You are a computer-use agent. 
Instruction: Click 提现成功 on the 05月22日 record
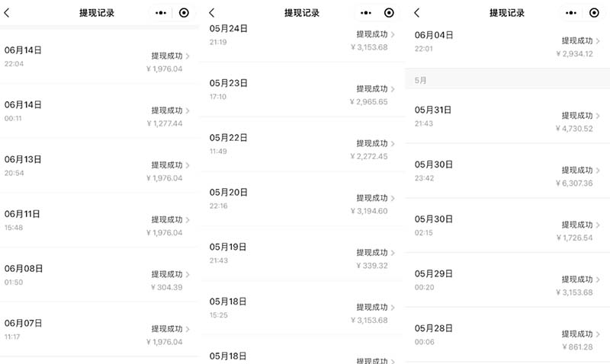[x=371, y=144]
